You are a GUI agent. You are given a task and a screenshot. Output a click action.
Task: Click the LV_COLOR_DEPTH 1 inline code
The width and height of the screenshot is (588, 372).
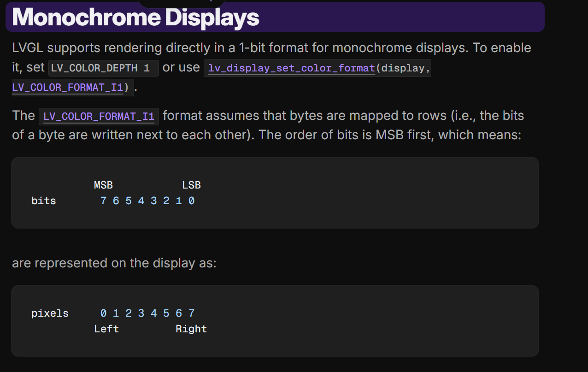100,68
